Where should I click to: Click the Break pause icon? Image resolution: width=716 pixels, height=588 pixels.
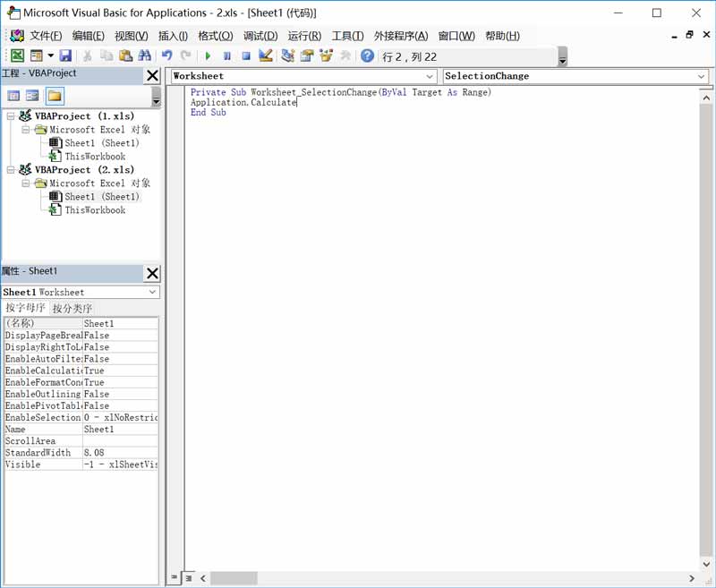[x=227, y=55]
